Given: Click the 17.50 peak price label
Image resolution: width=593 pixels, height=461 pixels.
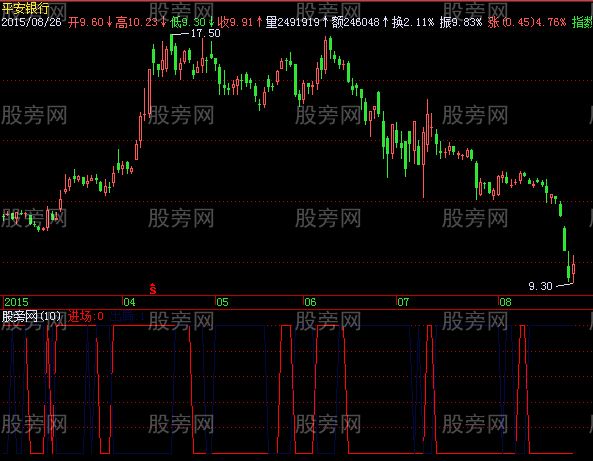Looking at the screenshot, I should (205, 33).
